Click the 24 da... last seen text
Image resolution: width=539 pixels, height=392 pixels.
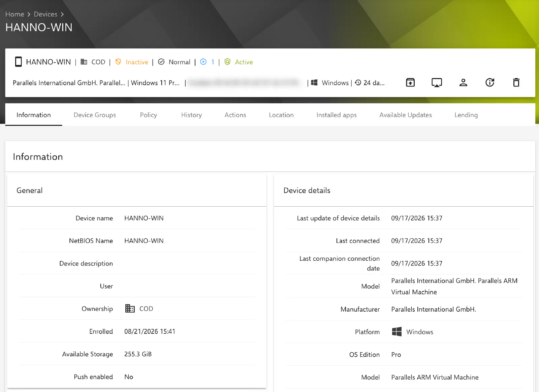374,83
